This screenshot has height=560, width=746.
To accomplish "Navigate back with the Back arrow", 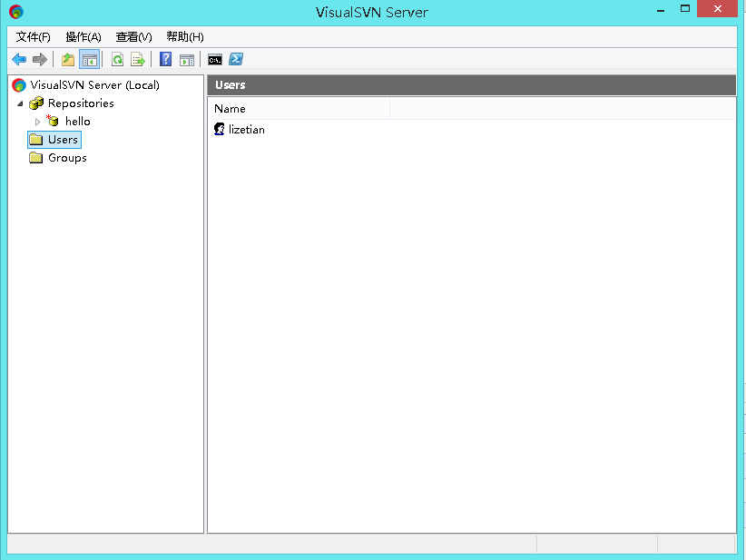I will coord(18,59).
